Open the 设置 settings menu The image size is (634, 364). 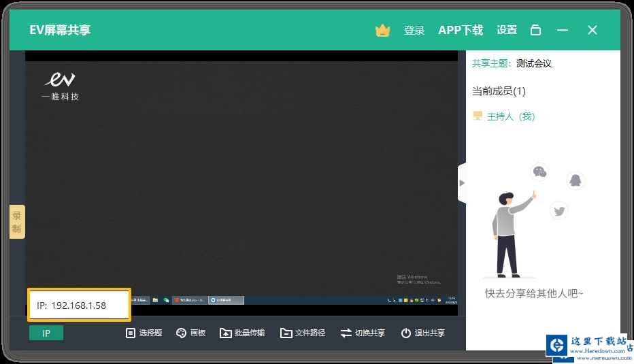507,30
